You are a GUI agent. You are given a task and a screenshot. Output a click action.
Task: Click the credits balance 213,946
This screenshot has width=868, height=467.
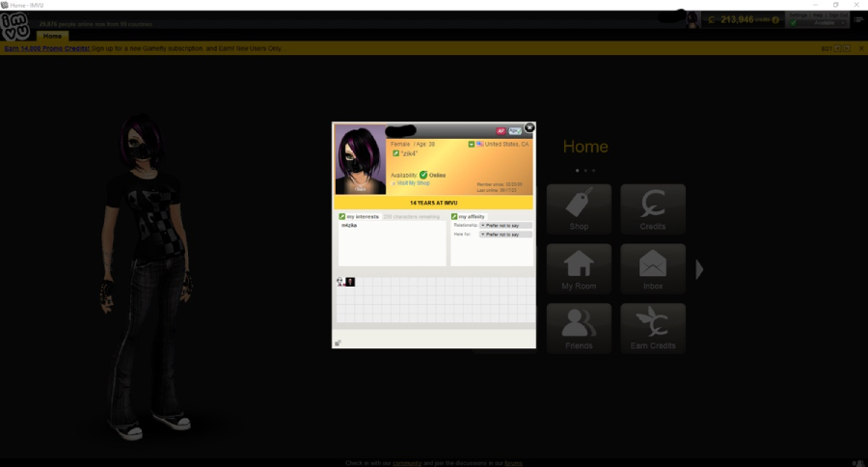coord(737,20)
